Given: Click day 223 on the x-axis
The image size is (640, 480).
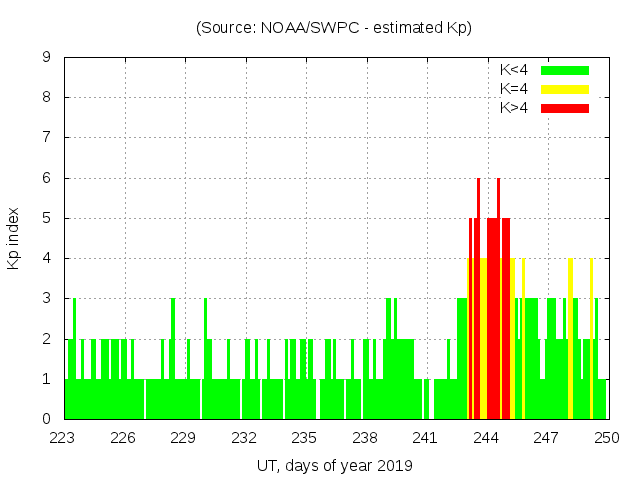Looking at the screenshot, I should [64, 437].
